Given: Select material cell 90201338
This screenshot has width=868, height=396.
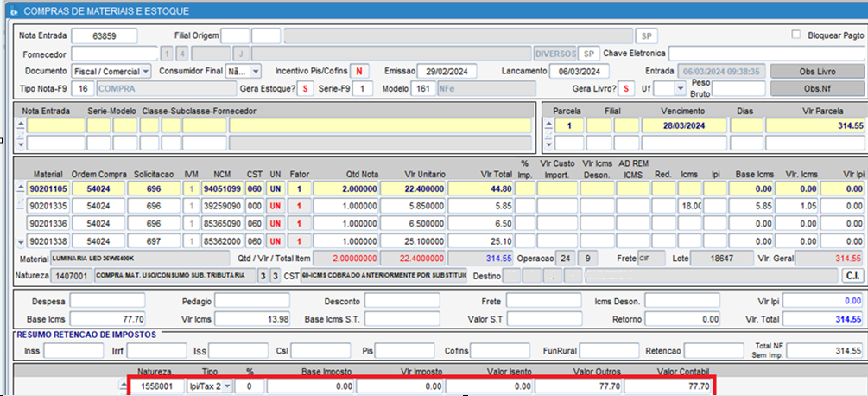Looking at the screenshot, I should [x=48, y=241].
